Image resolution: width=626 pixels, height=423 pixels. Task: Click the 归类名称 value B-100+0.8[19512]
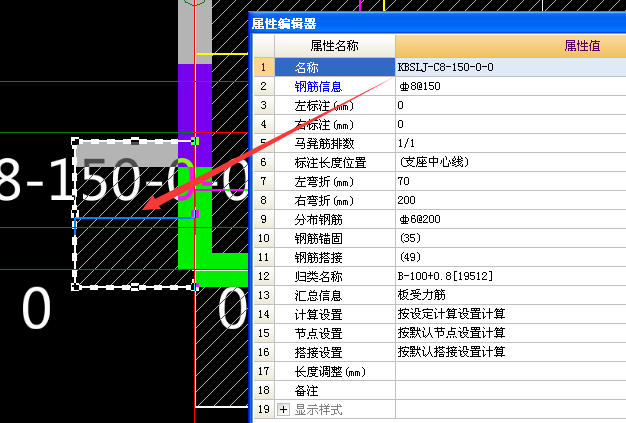511,276
